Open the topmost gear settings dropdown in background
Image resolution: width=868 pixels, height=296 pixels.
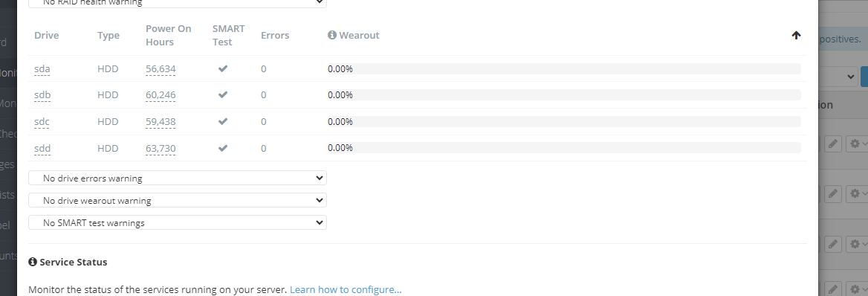tap(858, 145)
